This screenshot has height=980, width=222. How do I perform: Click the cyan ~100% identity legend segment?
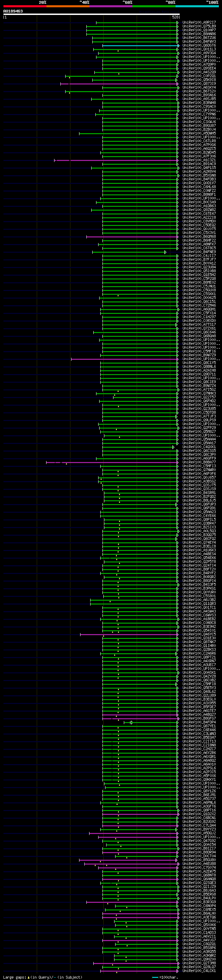point(197,6)
